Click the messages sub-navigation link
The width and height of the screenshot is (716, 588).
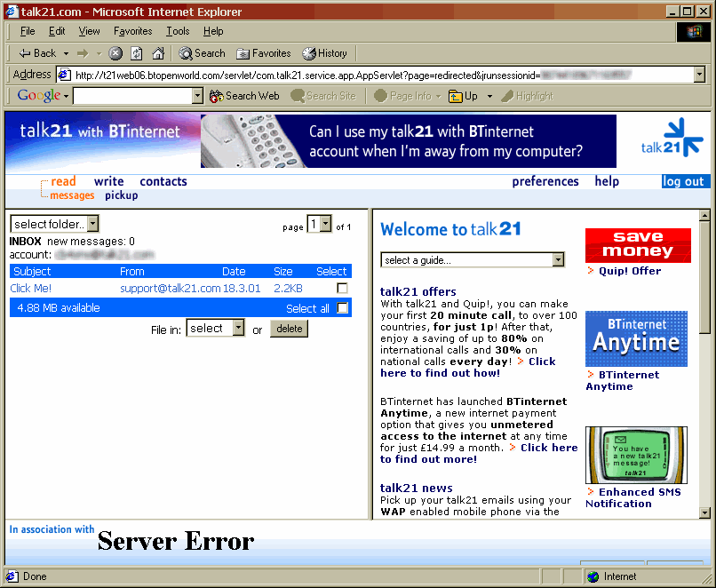[72, 195]
